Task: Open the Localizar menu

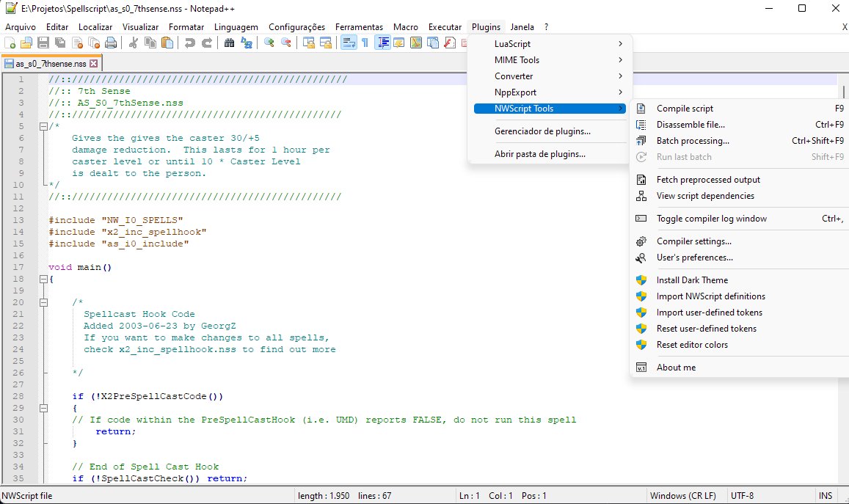Action: pyautogui.click(x=95, y=27)
